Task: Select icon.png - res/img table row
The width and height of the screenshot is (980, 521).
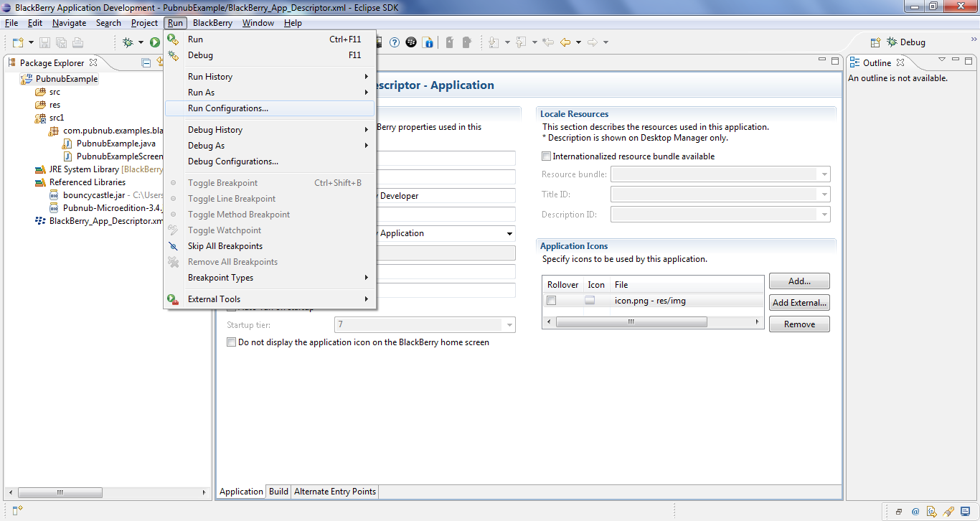Action: pos(653,301)
